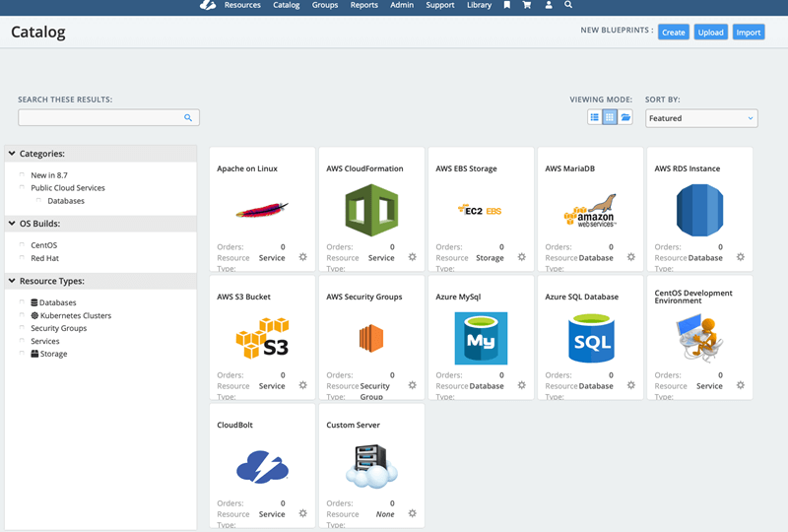Click the green CloudFormation cube image
The width and height of the screenshot is (788, 532).
click(x=371, y=210)
